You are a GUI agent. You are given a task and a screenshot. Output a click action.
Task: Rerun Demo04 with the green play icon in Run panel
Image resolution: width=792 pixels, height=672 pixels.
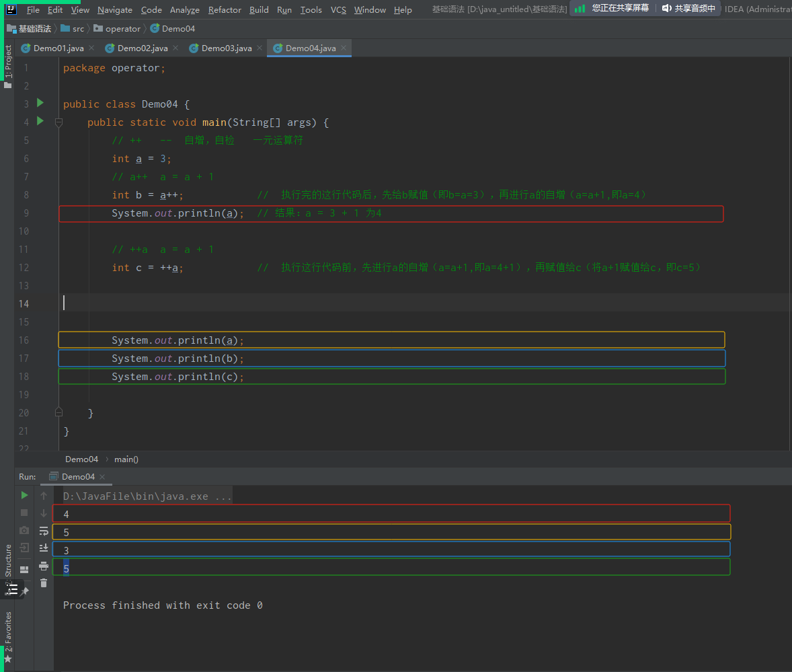(x=24, y=495)
